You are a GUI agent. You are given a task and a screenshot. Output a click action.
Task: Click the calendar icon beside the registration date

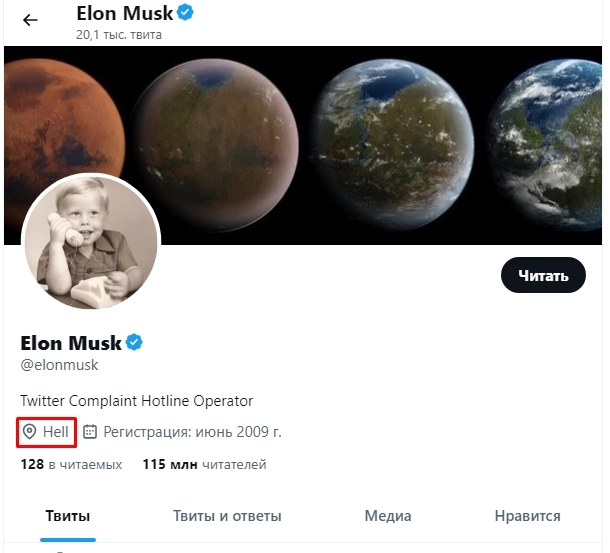pyautogui.click(x=90, y=432)
